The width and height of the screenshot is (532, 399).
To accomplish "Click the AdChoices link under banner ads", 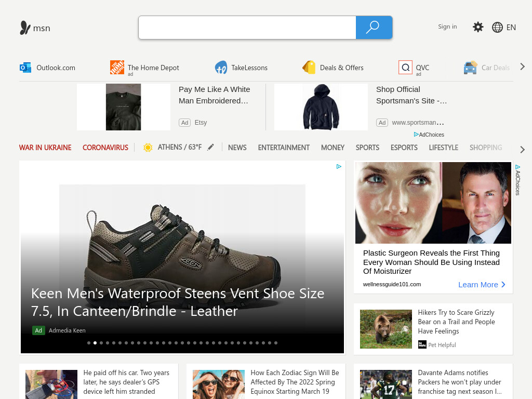I will 429,135.
